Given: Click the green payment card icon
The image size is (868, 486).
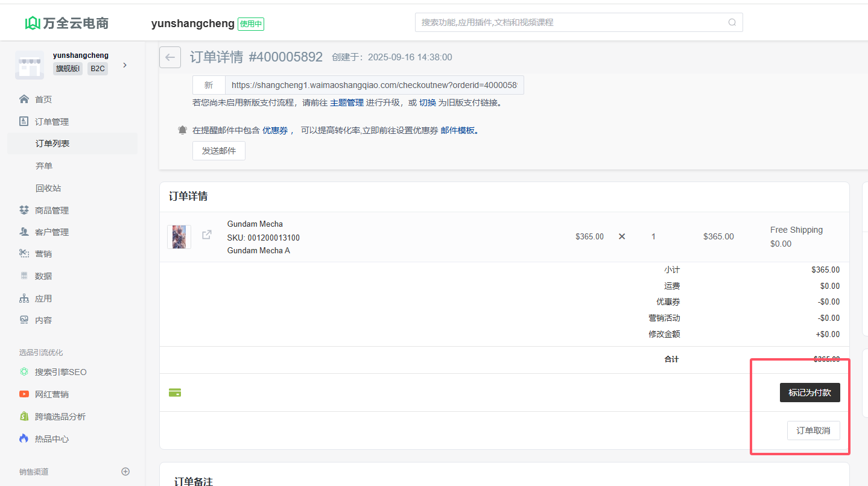Looking at the screenshot, I should pyautogui.click(x=175, y=393).
